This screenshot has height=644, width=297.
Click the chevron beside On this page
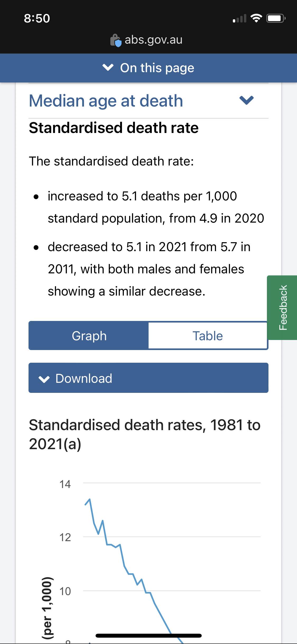click(x=108, y=68)
